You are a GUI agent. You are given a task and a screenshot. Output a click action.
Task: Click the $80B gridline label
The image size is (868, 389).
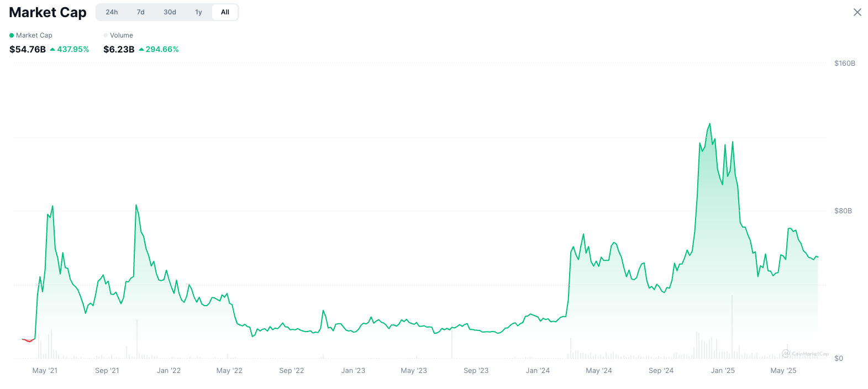pyautogui.click(x=843, y=211)
